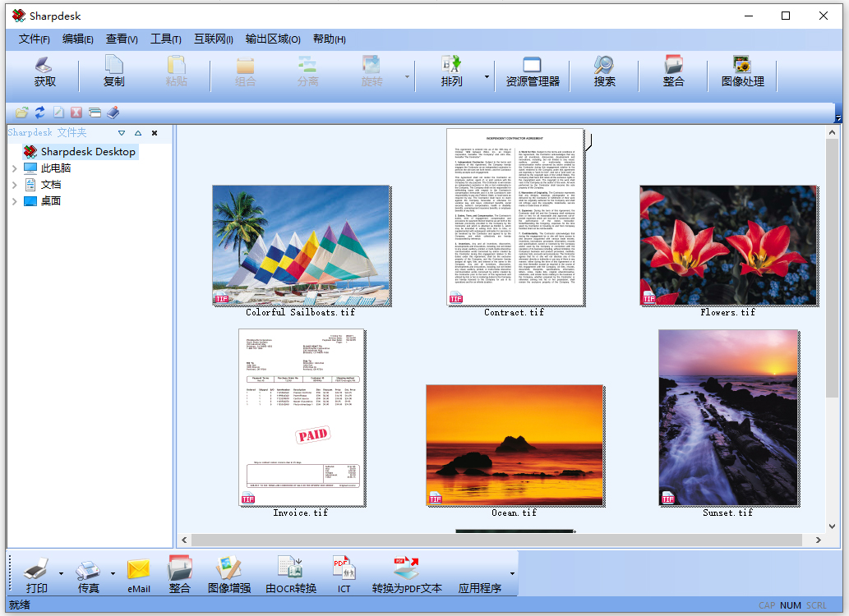Viewport: 849px width, 616px height.
Task: Select the 复制 (Copy) toolbar icon
Action: [111, 71]
